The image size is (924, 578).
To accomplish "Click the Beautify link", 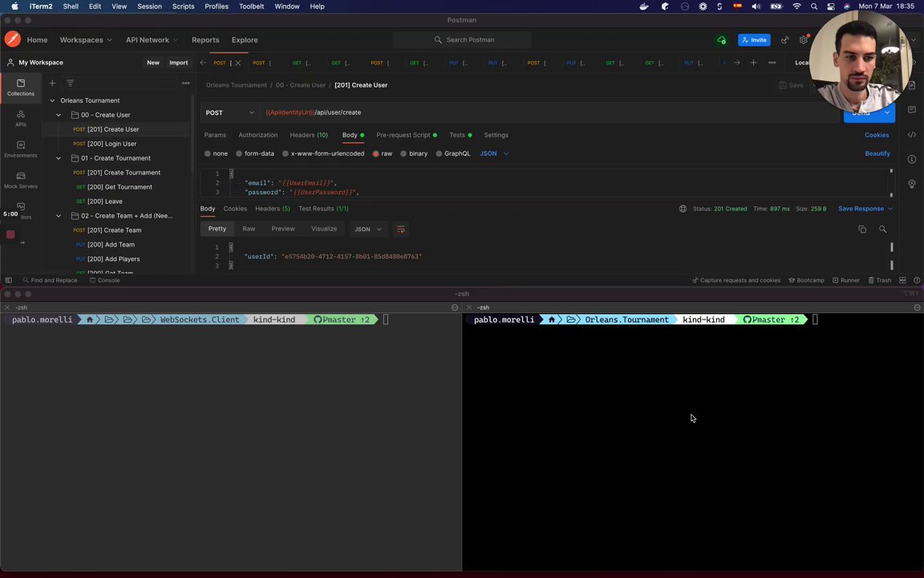I will (x=877, y=153).
